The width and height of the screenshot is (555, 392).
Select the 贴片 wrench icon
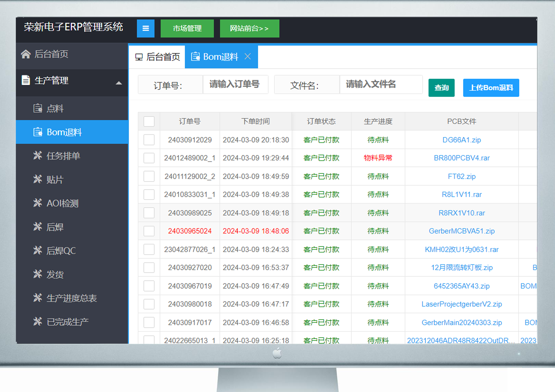pos(38,179)
